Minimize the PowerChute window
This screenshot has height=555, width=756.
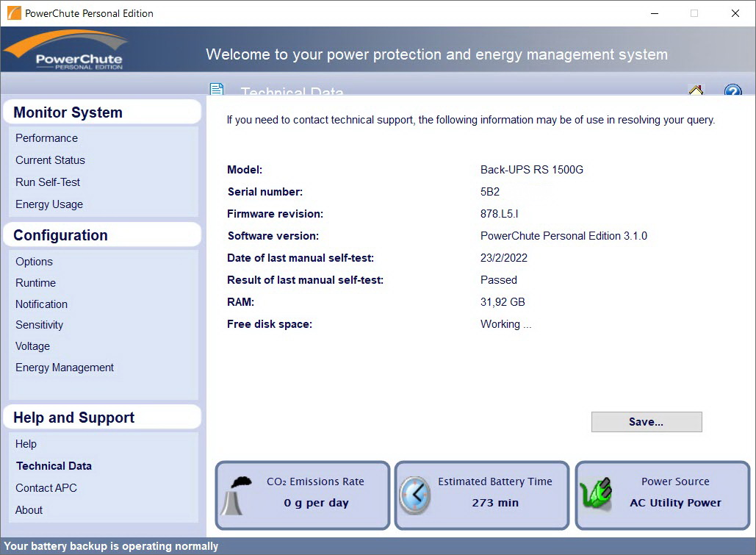point(655,13)
